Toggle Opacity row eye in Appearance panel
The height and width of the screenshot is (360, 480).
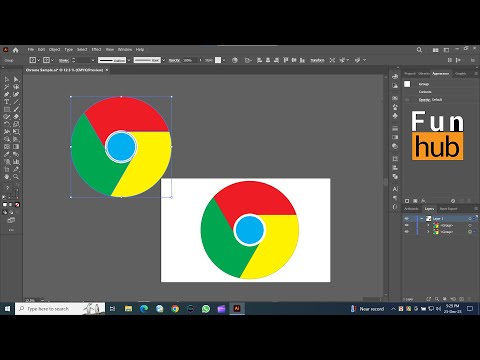tap(407, 100)
